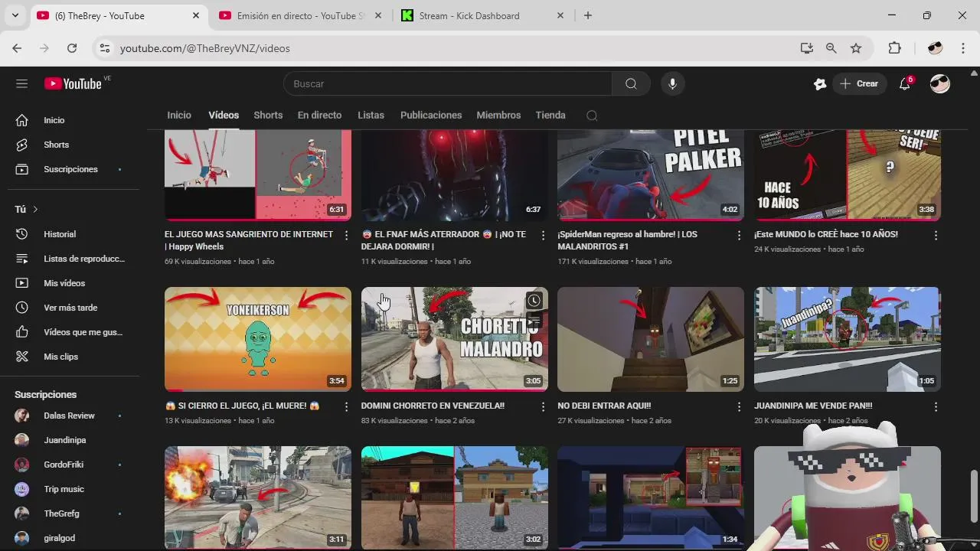Open video title NO DEBI ENTRAR AQUI!!!
The height and width of the screenshot is (551, 980).
coord(604,406)
